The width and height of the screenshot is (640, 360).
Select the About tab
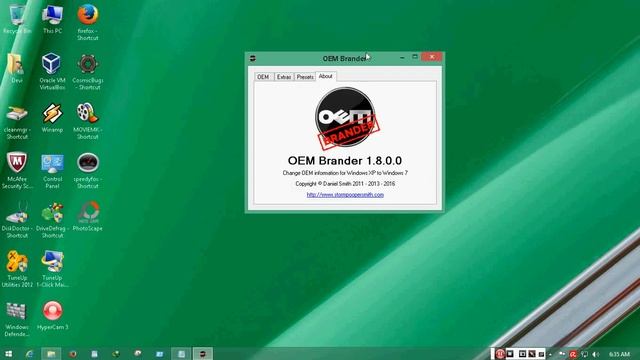coord(326,76)
